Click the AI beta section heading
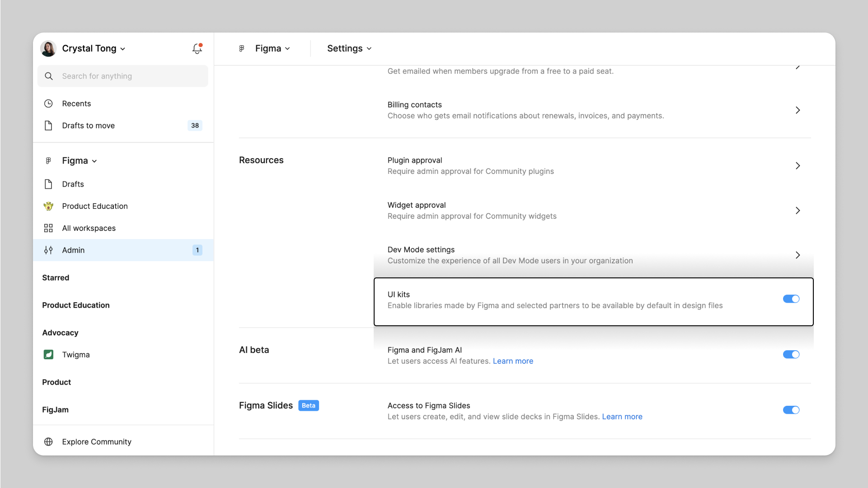 pyautogui.click(x=254, y=350)
